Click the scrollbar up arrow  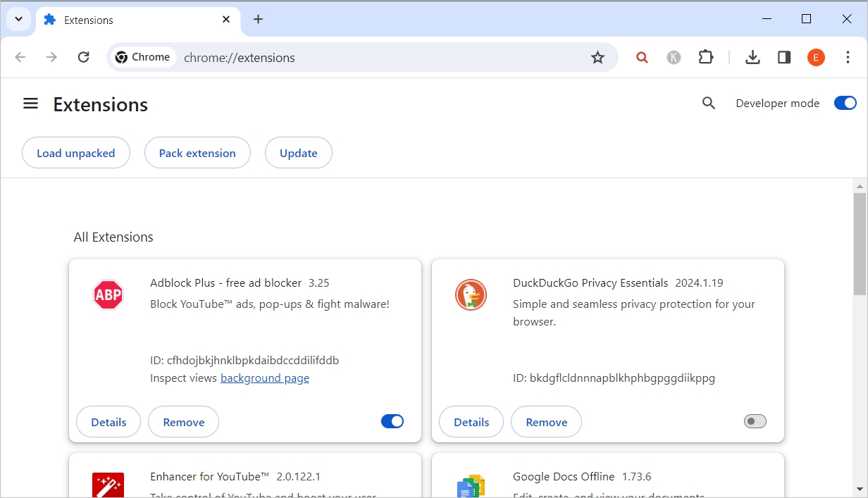coord(860,187)
